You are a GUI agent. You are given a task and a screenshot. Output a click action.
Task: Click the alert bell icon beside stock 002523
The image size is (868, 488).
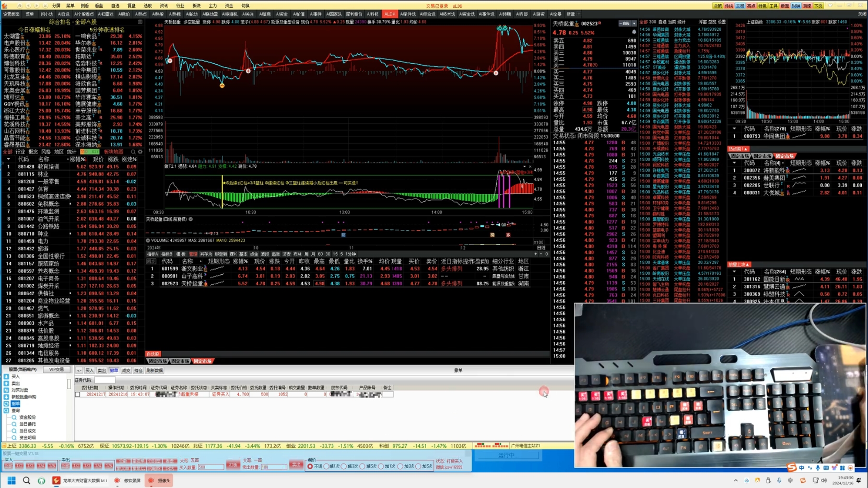(x=634, y=32)
